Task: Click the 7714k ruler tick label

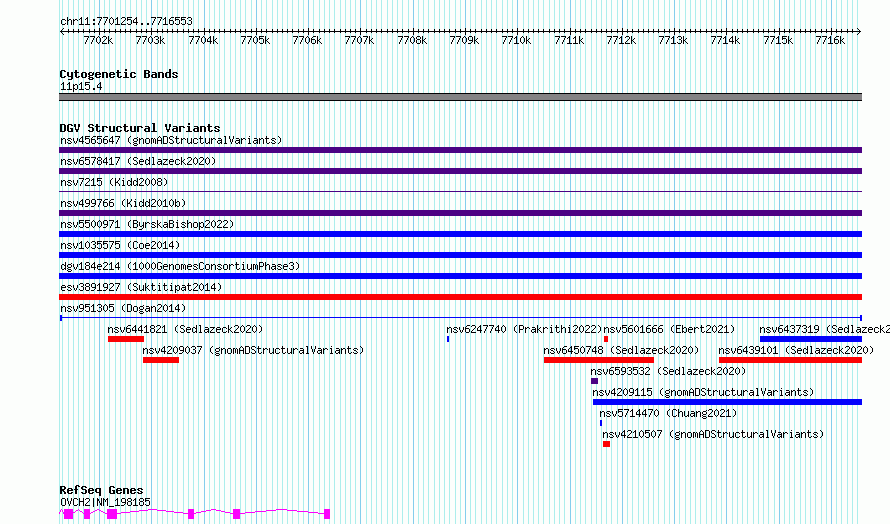Action: coord(725,40)
